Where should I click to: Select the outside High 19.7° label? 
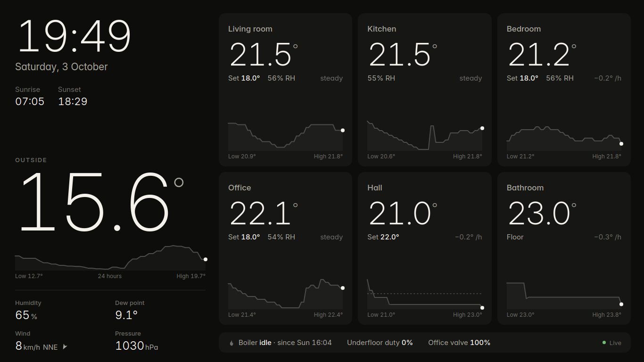(x=191, y=276)
